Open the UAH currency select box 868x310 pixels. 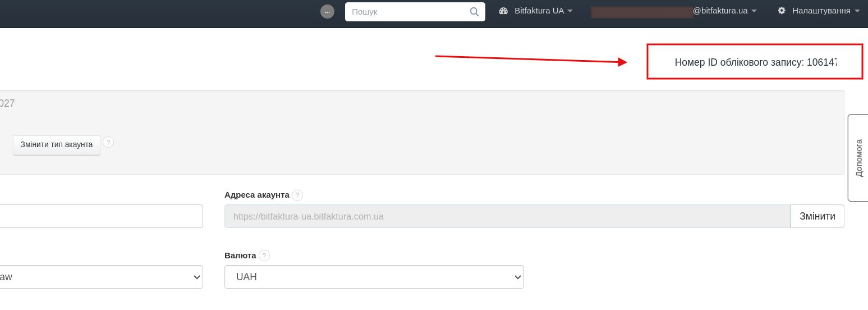coord(374,277)
